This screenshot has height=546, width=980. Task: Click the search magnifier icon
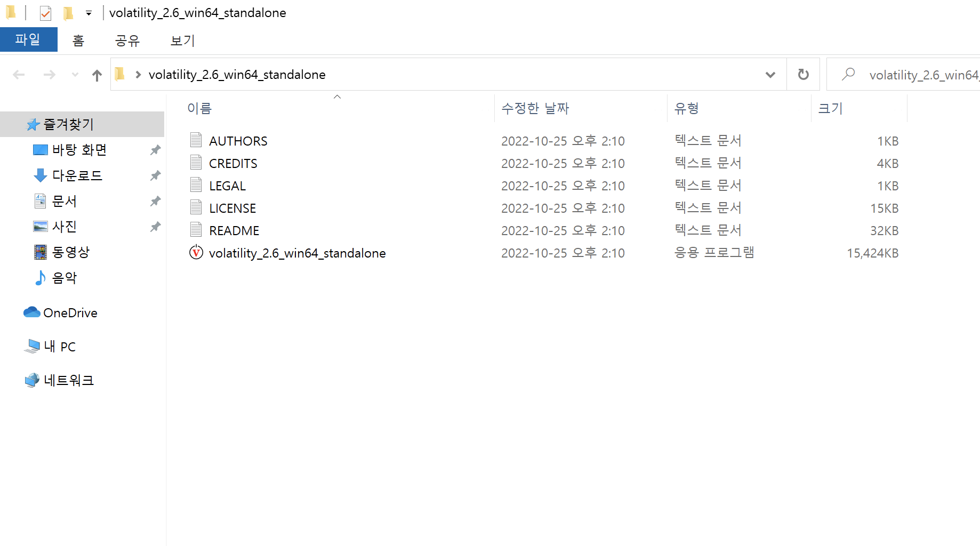click(848, 74)
